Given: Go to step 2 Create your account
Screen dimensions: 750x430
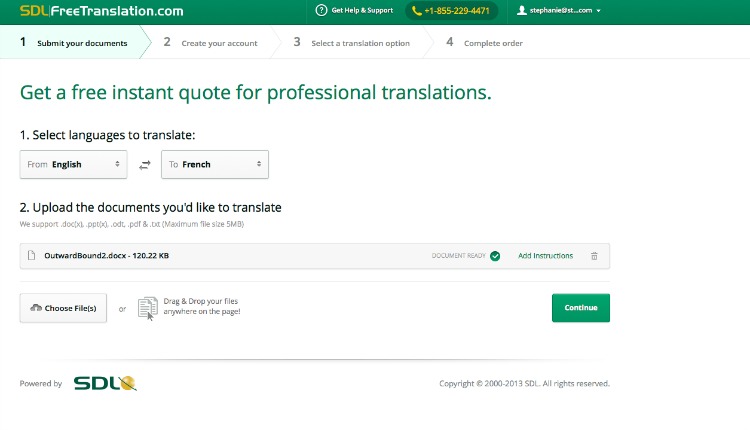Looking at the screenshot, I should (x=210, y=43).
